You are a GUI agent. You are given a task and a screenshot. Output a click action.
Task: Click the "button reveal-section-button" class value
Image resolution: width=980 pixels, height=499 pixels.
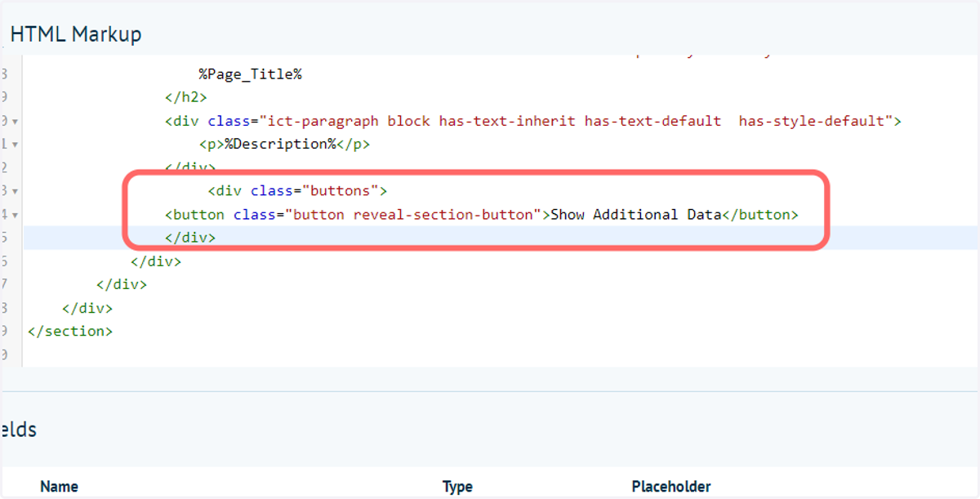[413, 214]
